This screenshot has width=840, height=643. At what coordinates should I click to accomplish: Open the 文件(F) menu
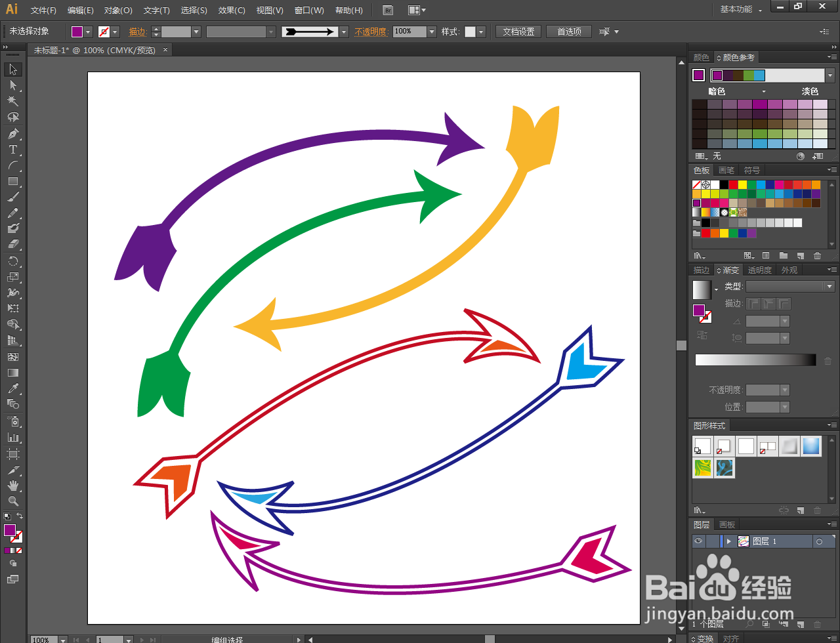pos(43,10)
